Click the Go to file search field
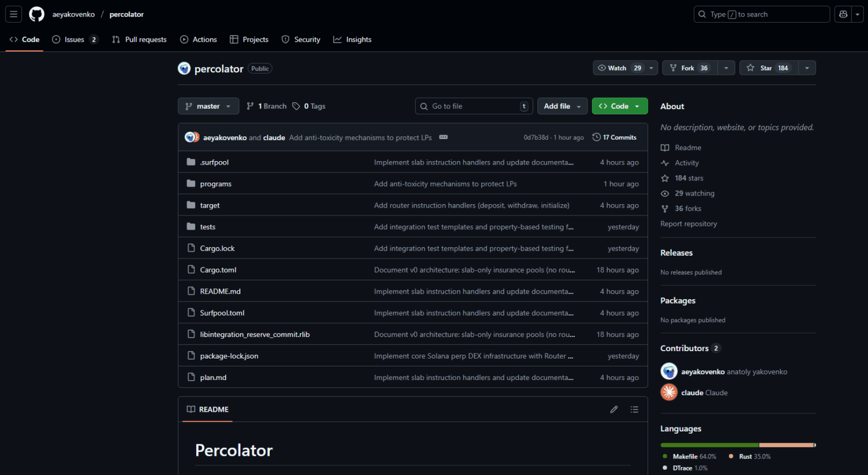The width and height of the screenshot is (868, 475). click(x=474, y=106)
